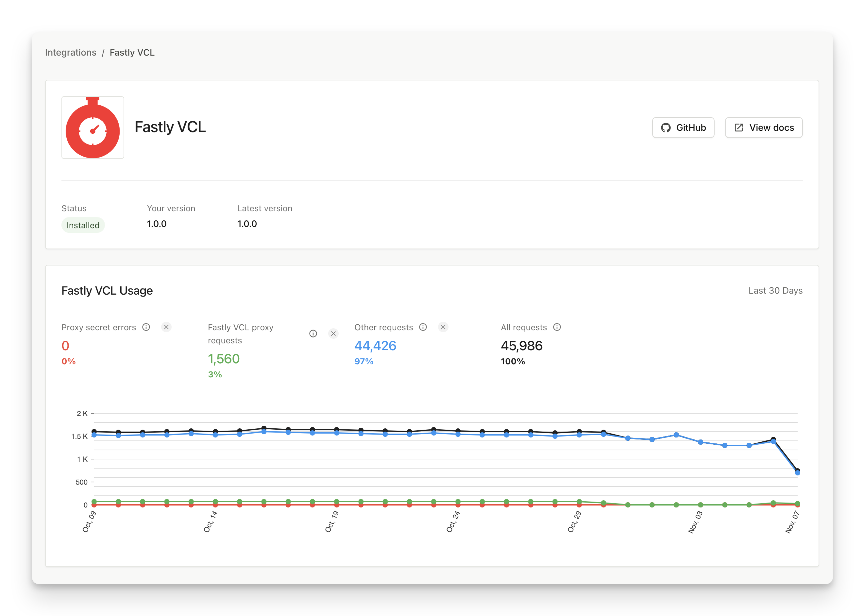This screenshot has height=616, width=865.
Task: Open the GitHub repository button
Action: tap(683, 128)
